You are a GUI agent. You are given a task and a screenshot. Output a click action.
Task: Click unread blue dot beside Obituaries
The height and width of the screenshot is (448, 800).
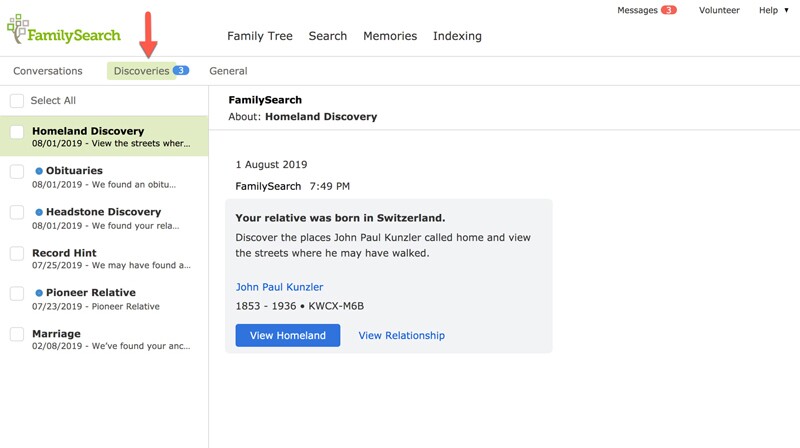[39, 171]
